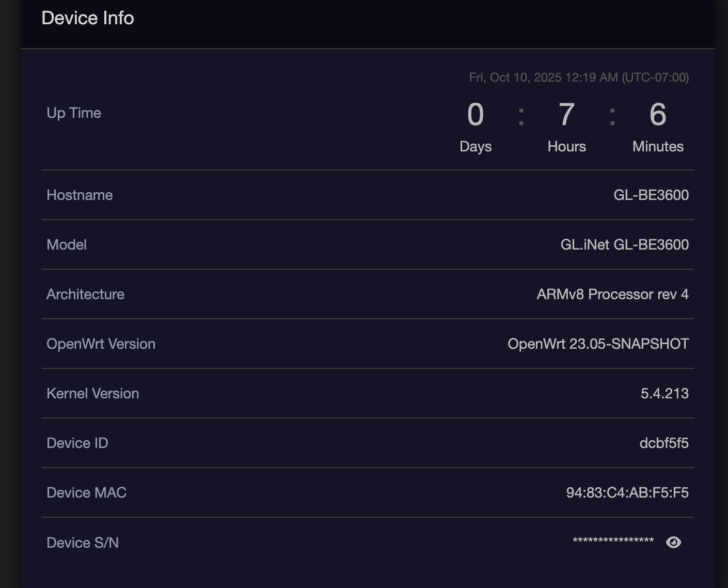Click the Hostname row label

80,195
